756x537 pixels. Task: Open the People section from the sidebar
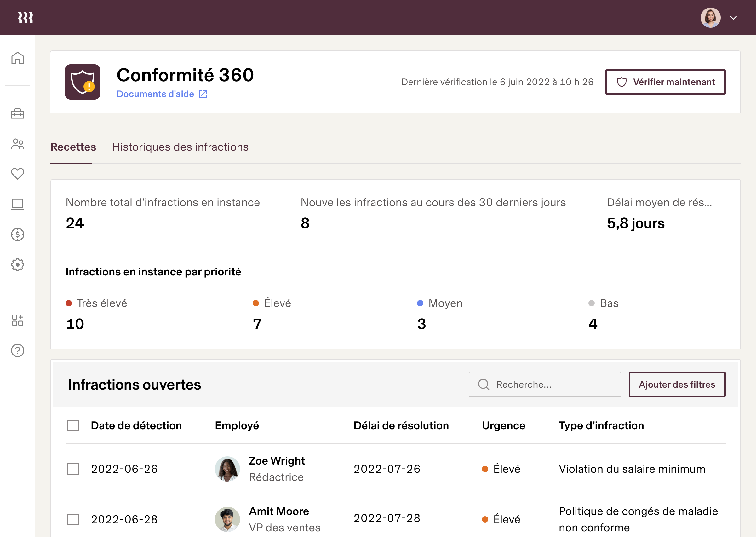(x=17, y=144)
